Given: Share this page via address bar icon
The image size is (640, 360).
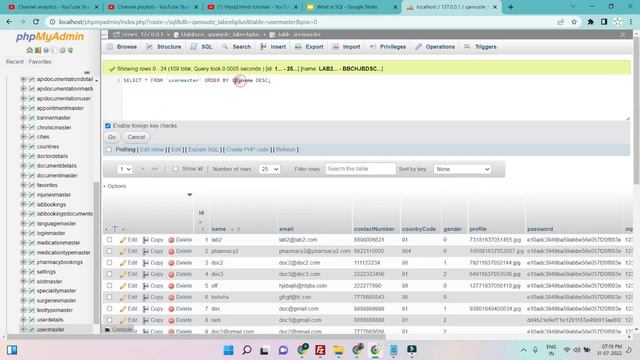Looking at the screenshot, I should [x=560, y=22].
